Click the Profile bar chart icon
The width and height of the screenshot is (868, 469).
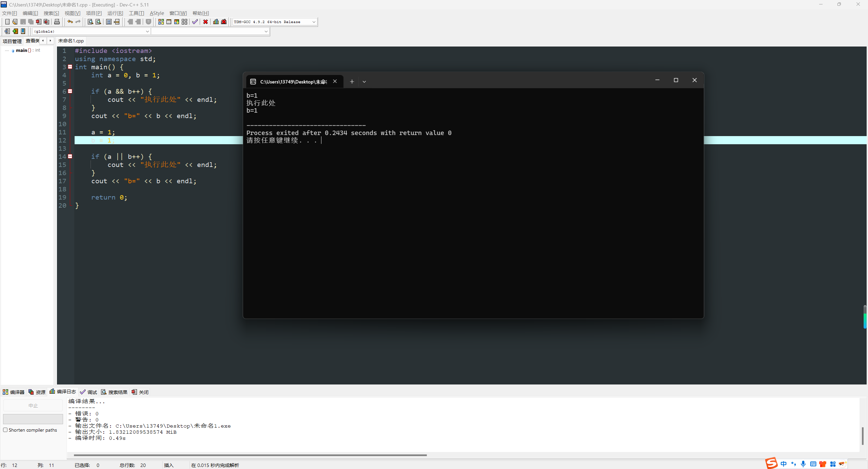point(216,22)
